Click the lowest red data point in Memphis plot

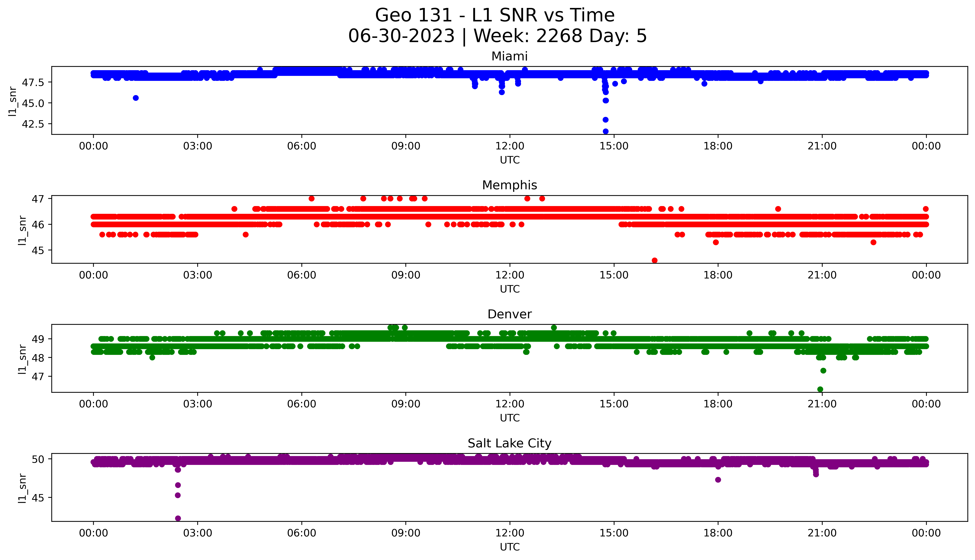coord(655,260)
